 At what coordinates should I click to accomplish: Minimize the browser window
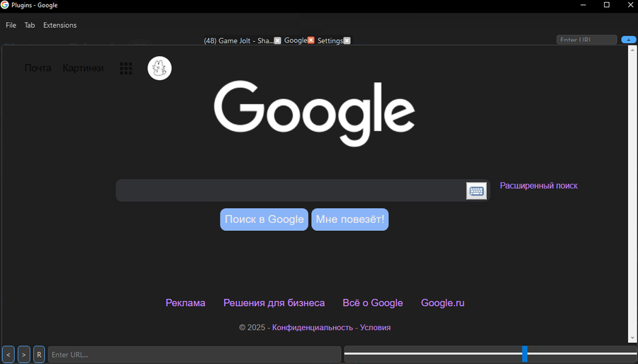(x=583, y=5)
